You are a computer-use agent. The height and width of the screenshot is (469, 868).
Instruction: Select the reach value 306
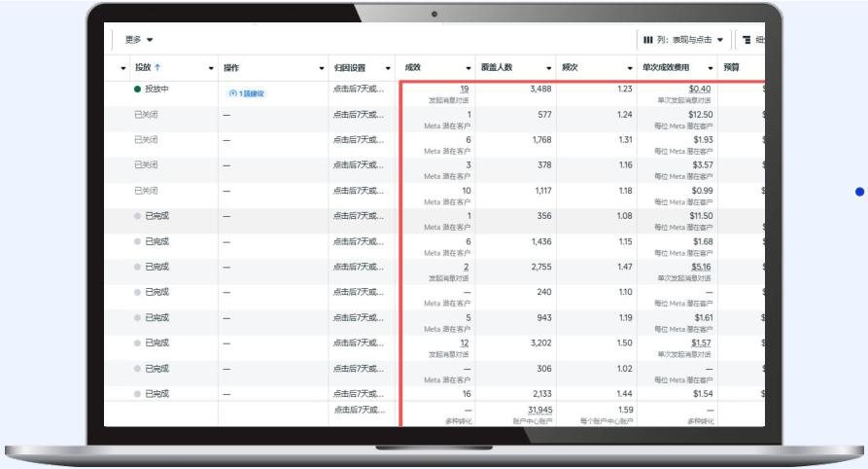pos(544,369)
